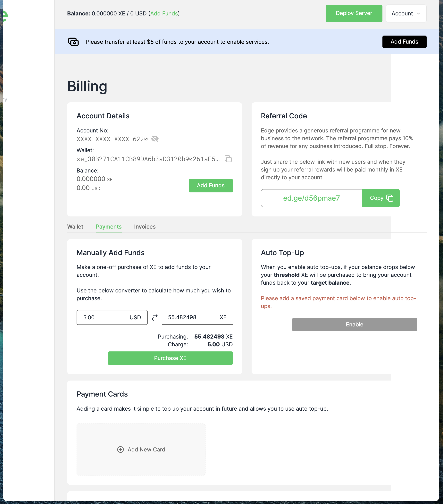
Task: Switch to the Invoices tab
Action: 145,227
